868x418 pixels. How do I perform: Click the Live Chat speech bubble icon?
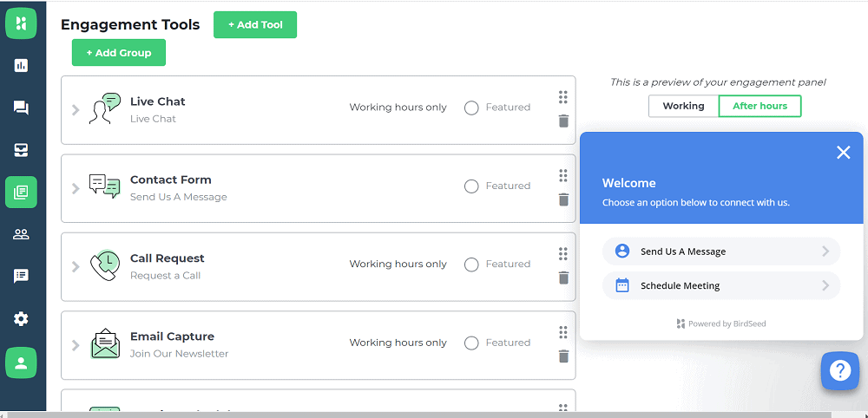105,108
